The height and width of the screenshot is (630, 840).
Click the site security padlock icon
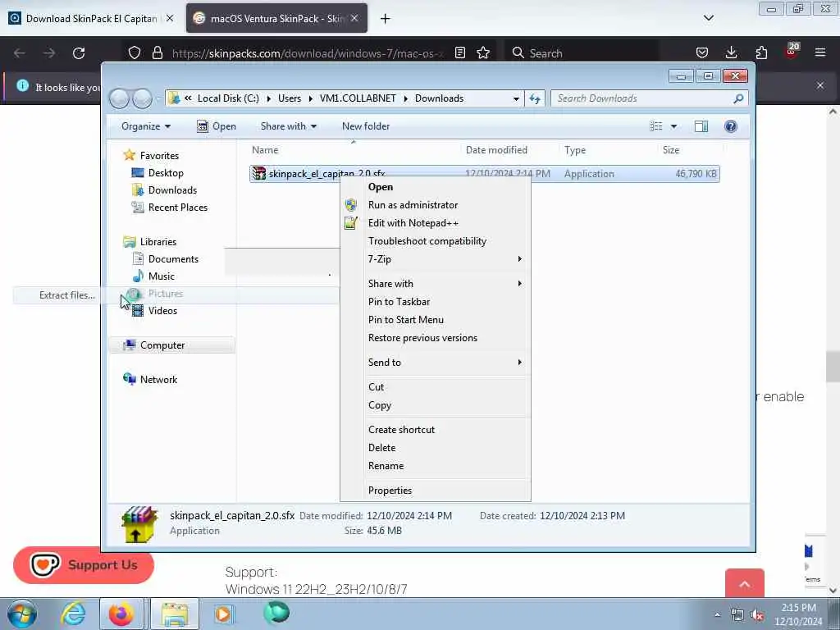point(157,52)
